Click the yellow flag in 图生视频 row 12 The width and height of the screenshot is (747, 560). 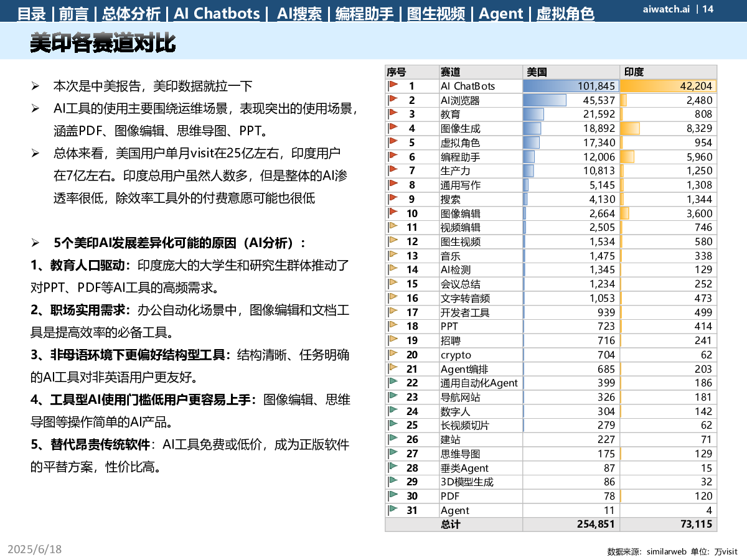pyautogui.click(x=393, y=241)
